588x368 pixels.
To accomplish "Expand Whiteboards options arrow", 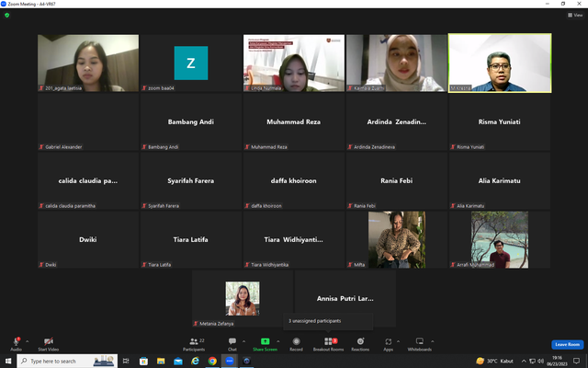I will 432,341.
